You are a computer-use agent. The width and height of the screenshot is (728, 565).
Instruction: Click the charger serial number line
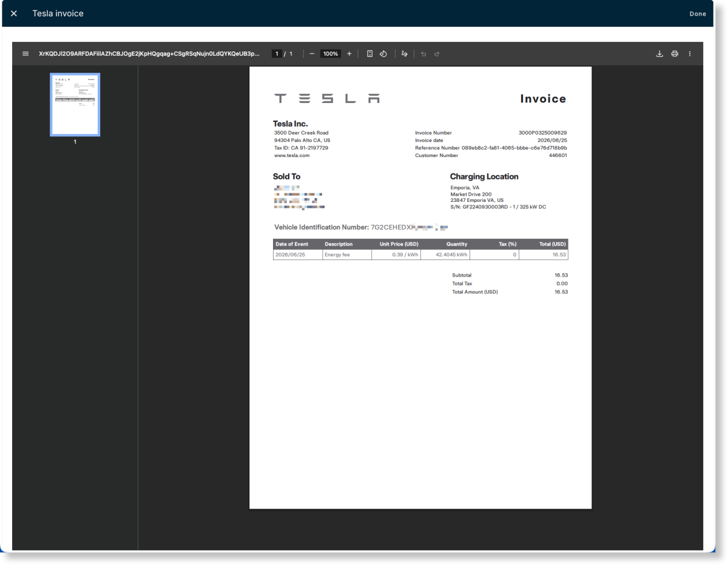pyautogui.click(x=498, y=207)
